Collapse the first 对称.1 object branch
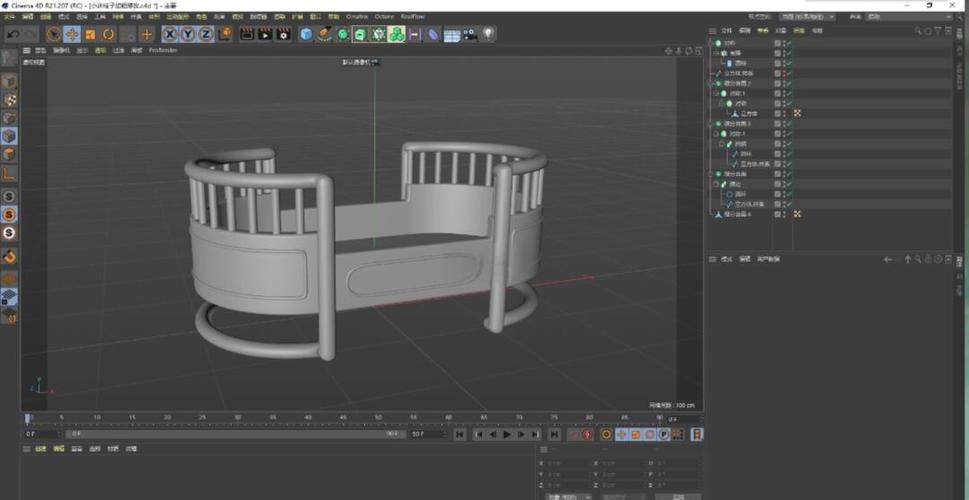 (717, 93)
